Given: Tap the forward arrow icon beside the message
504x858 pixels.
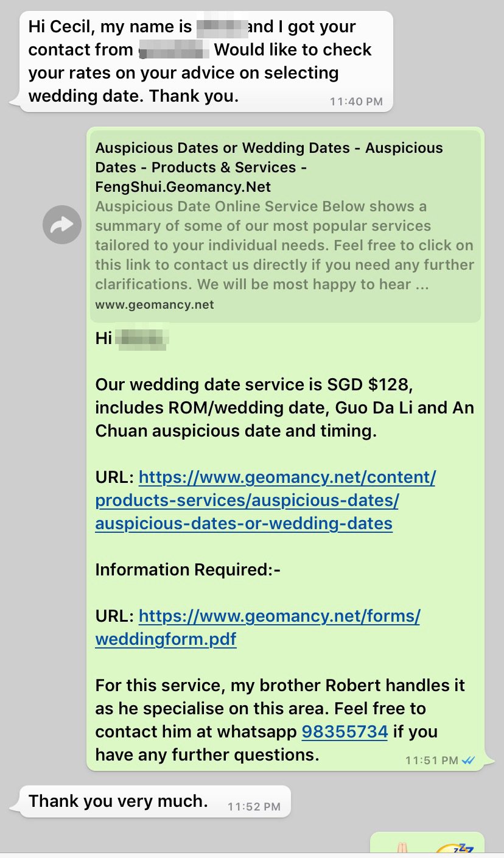Looking at the screenshot, I should point(62,225).
